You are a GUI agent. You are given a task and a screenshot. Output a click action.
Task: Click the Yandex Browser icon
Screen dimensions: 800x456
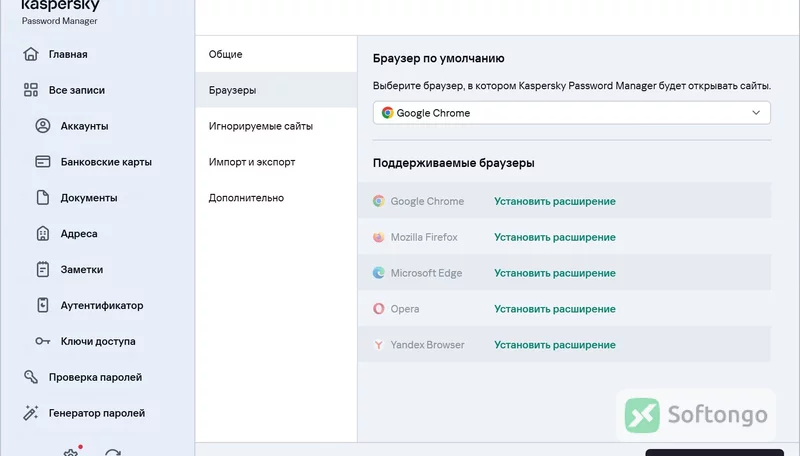tap(379, 345)
